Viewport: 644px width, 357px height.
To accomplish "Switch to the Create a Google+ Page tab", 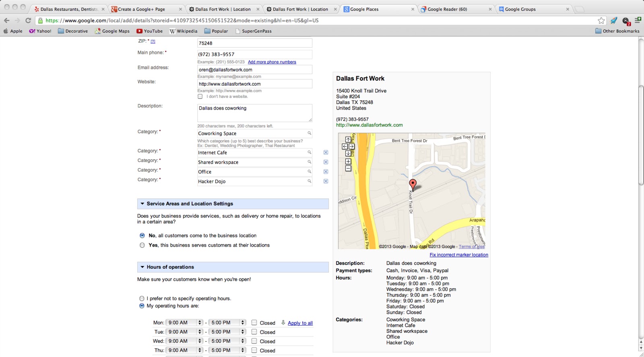I will point(146,9).
